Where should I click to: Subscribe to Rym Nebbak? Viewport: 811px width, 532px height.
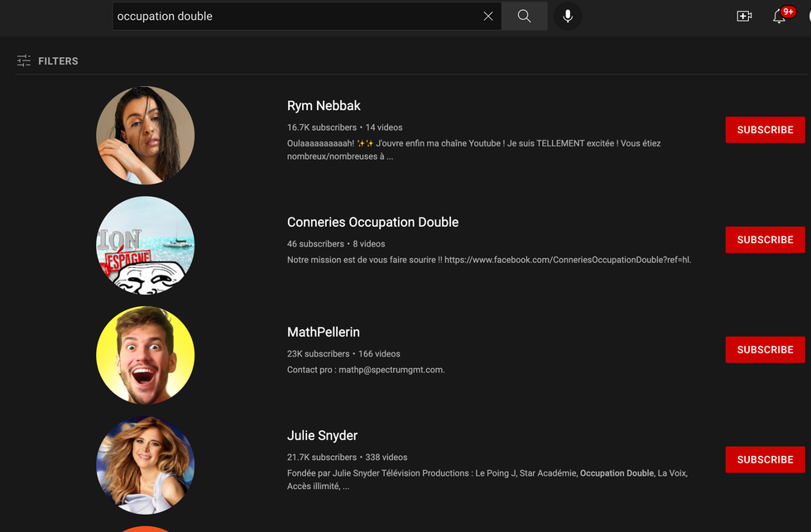765,130
